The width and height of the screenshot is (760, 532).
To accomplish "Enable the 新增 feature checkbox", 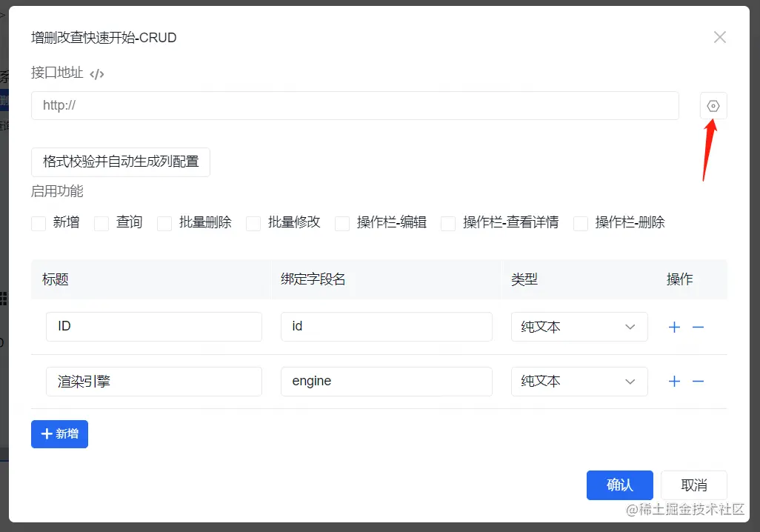I will pyautogui.click(x=38, y=222).
